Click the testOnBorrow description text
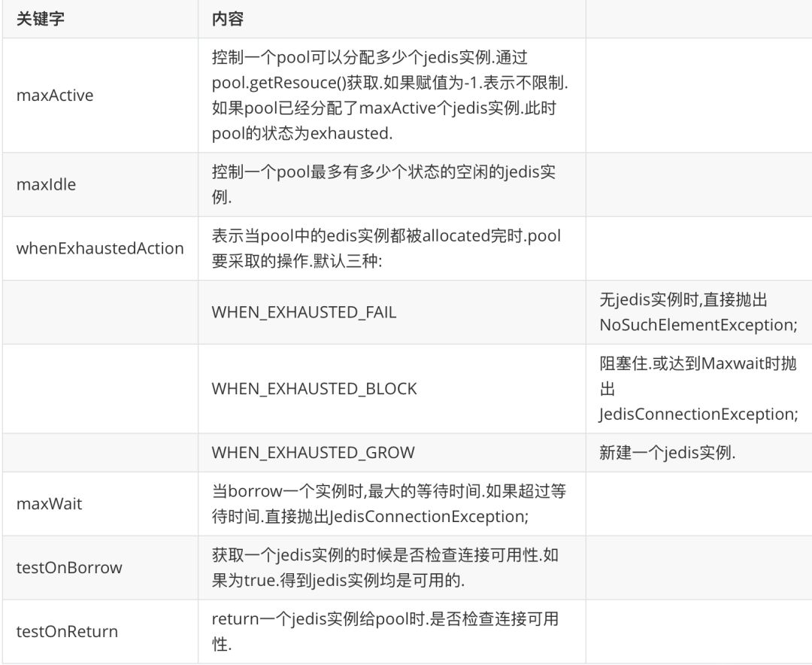The height and width of the screenshot is (665, 812). tap(385, 567)
